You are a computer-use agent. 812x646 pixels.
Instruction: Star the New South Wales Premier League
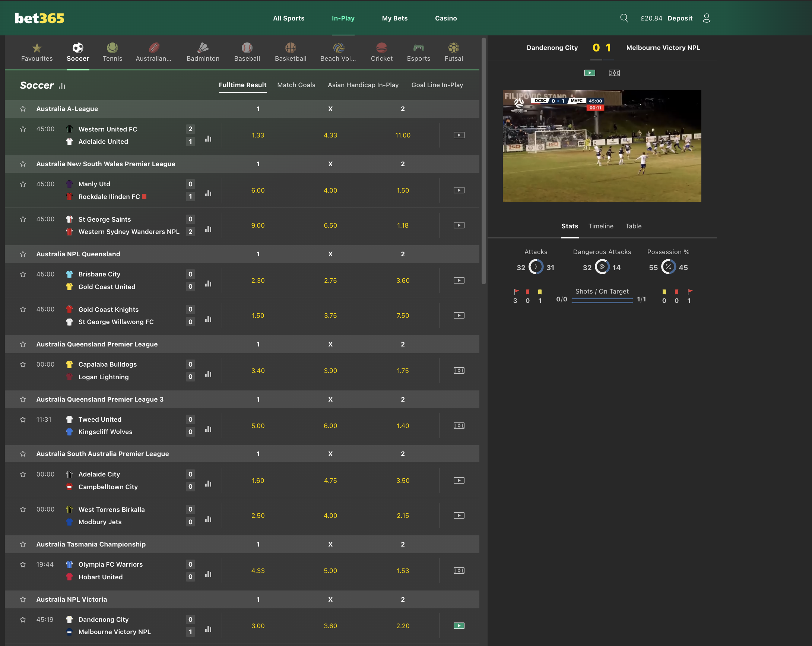tap(23, 164)
